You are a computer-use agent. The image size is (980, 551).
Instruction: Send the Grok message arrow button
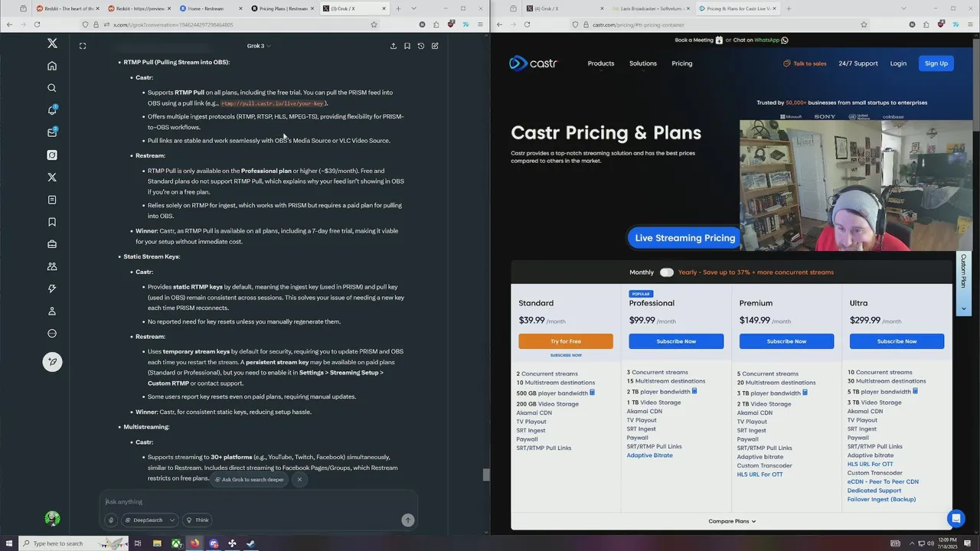pyautogui.click(x=408, y=520)
